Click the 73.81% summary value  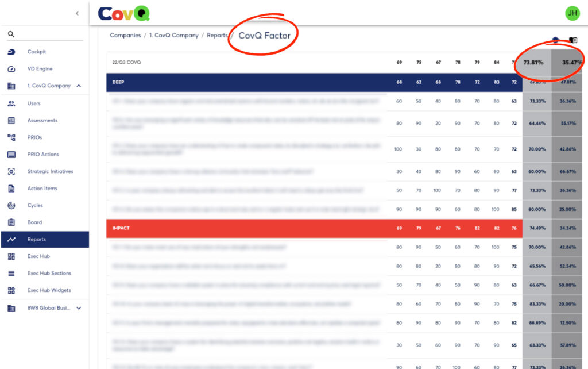click(x=533, y=62)
